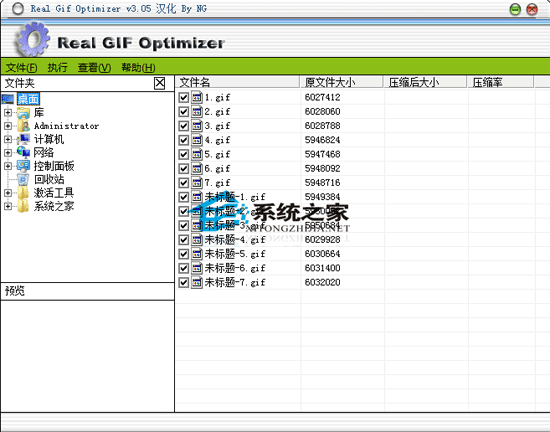Click the folder icon beside 激活工具
The width and height of the screenshot is (550, 432).
coord(23,193)
